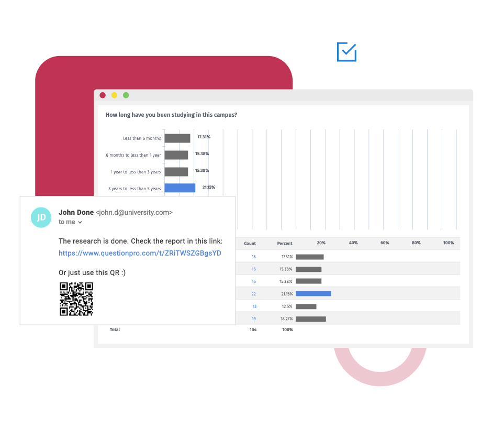Click the blue 21.15% bar in table
This screenshot has width=504, height=438.
point(313,294)
